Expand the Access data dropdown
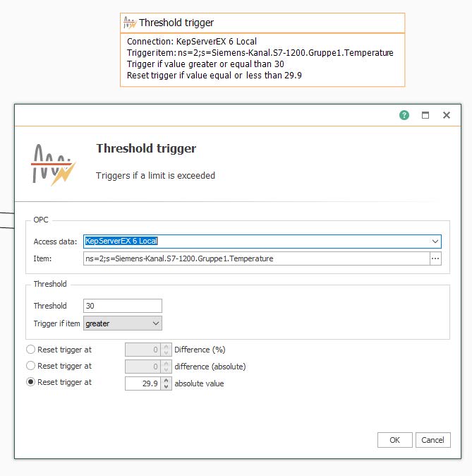Screen dimensions: 472x476 click(435, 242)
